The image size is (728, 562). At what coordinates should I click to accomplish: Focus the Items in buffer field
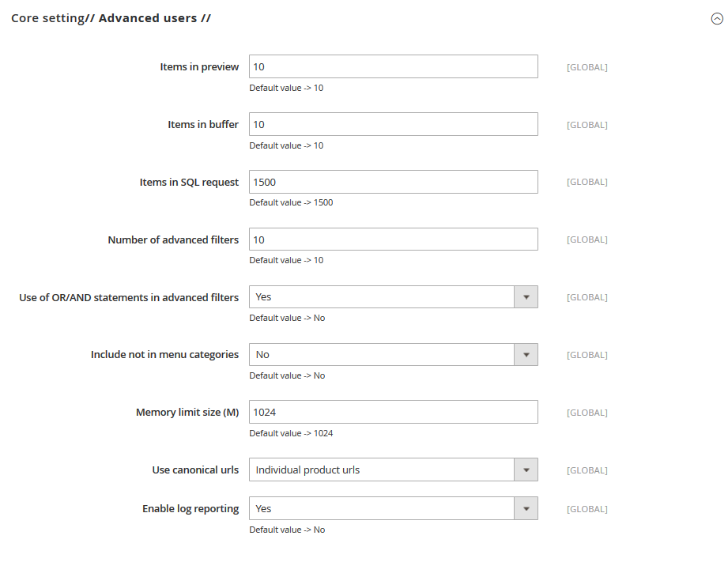[394, 124]
